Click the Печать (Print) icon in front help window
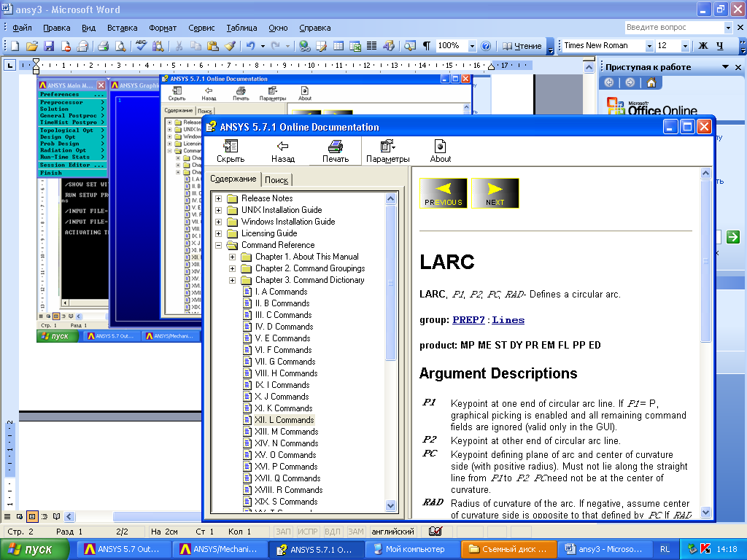 [336, 151]
